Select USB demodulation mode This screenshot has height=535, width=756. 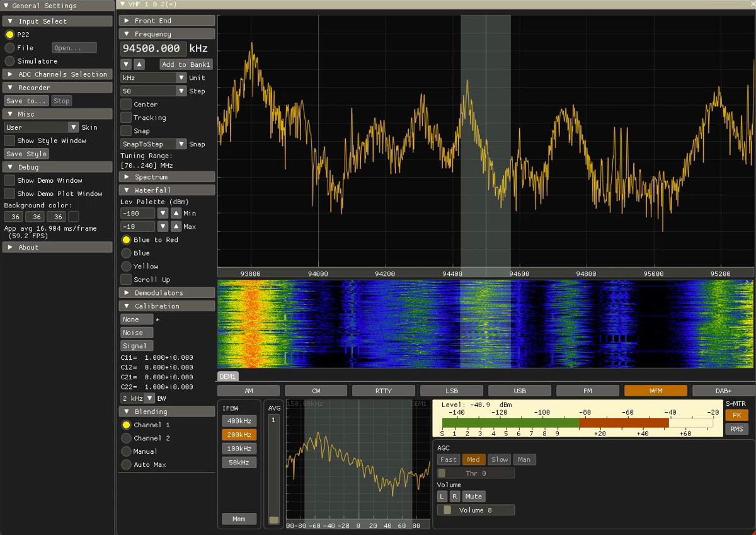pyautogui.click(x=520, y=391)
